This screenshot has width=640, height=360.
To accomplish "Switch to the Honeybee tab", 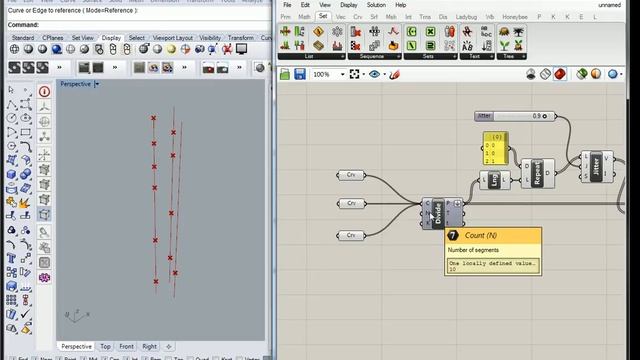I will tap(515, 17).
